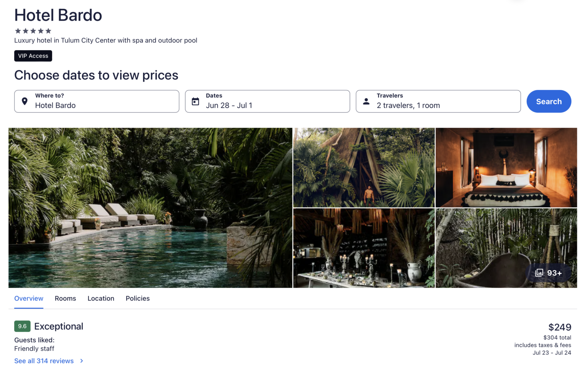Click the calendar icon in Dates

pyautogui.click(x=195, y=101)
